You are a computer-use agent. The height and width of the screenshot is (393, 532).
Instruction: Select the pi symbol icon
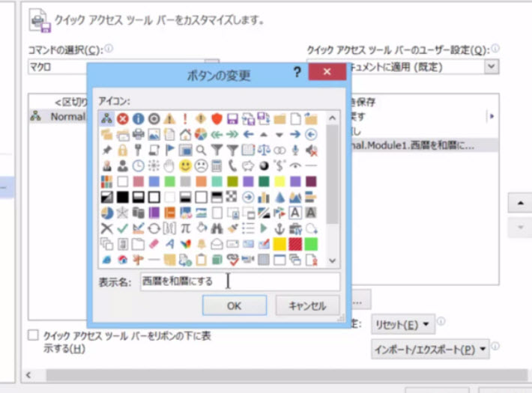coord(185,228)
